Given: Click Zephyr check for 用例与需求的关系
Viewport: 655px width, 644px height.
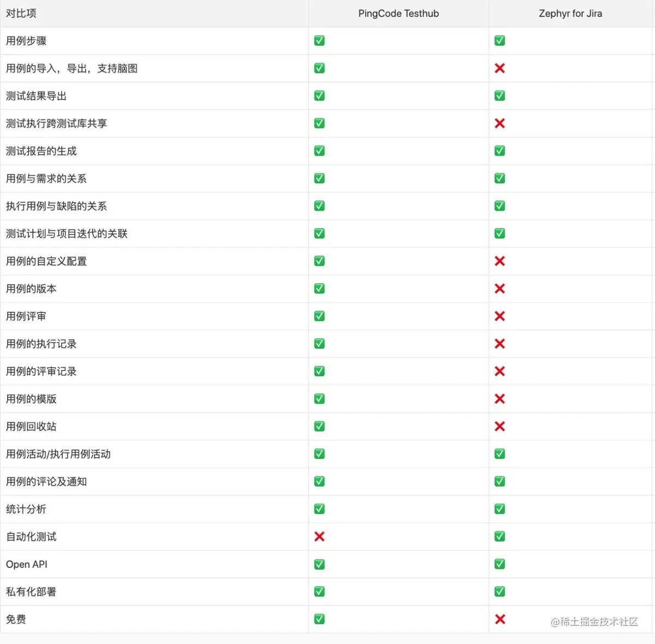Looking at the screenshot, I should point(499,179).
